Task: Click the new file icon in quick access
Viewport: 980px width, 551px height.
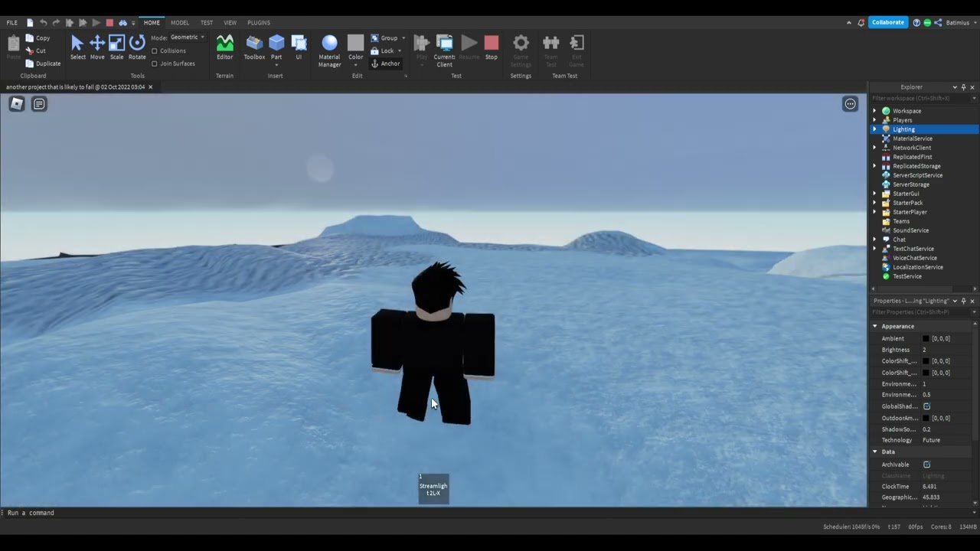Action: pos(30,22)
